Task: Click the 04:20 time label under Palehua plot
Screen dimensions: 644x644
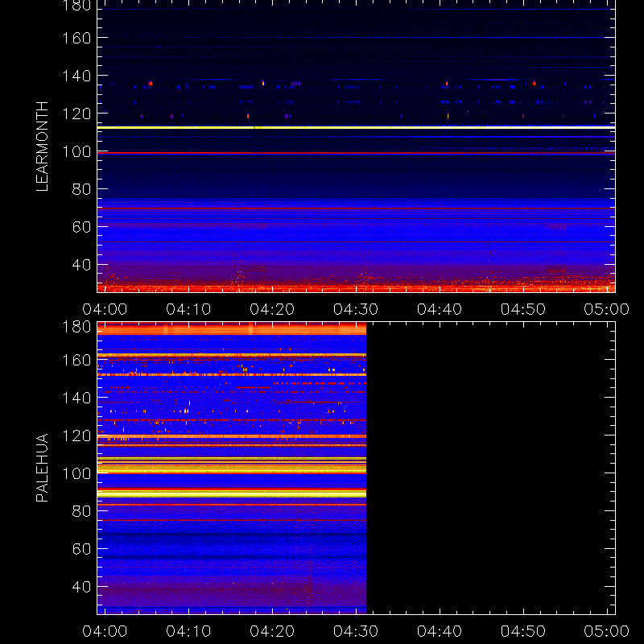Action: 272,631
